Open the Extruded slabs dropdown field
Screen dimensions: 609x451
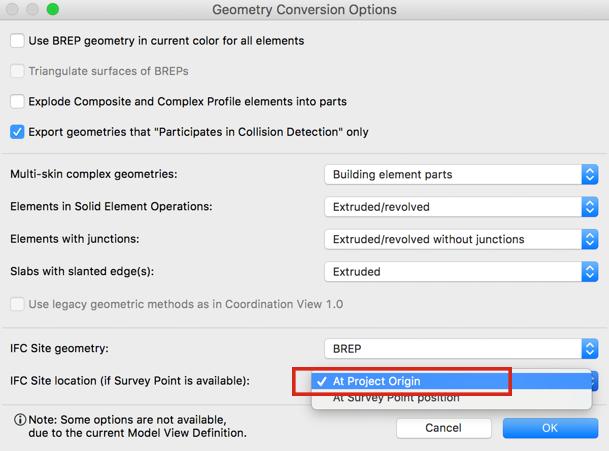[461, 272]
